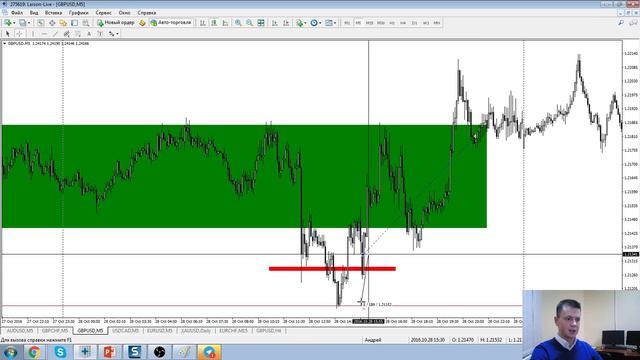Switch to the AUDUSD,M5 chart tab
640x360 pixels.
20,331
